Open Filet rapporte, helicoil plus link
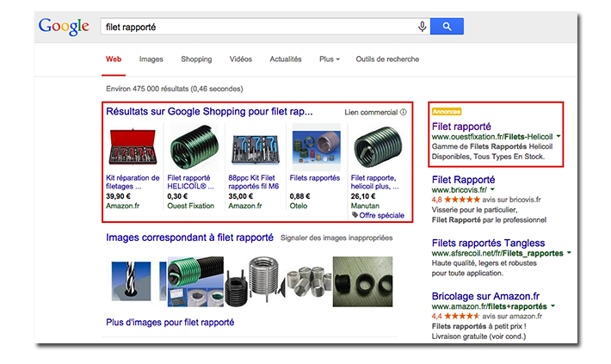Image resolution: width=611 pixels, height=364 pixels. (x=375, y=182)
